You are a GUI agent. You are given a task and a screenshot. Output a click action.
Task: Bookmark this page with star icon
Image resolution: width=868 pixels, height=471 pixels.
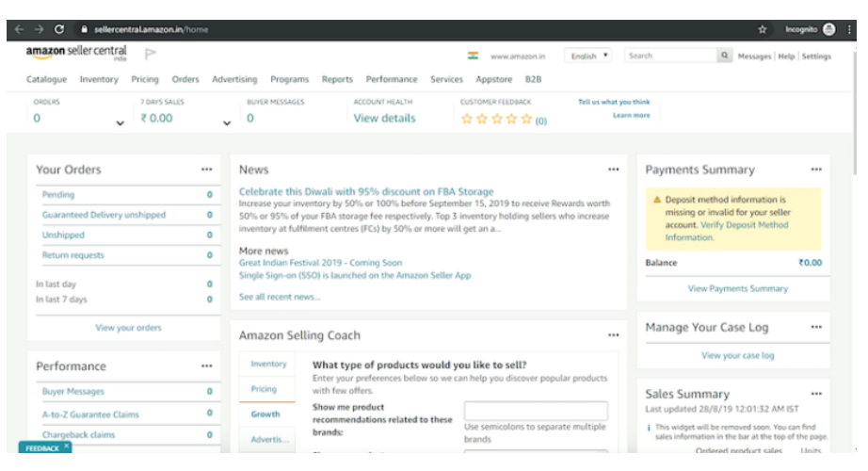(x=762, y=29)
